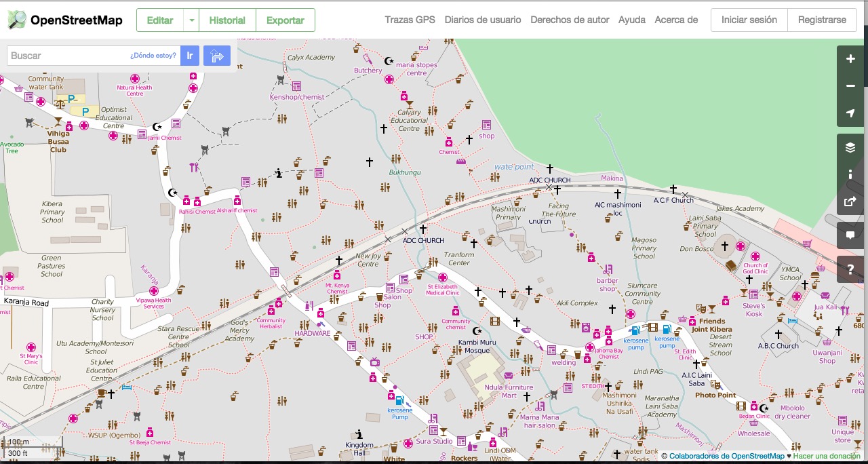Click the Vihiga Busaa Club bar icon
868x464 pixels.
58,122
